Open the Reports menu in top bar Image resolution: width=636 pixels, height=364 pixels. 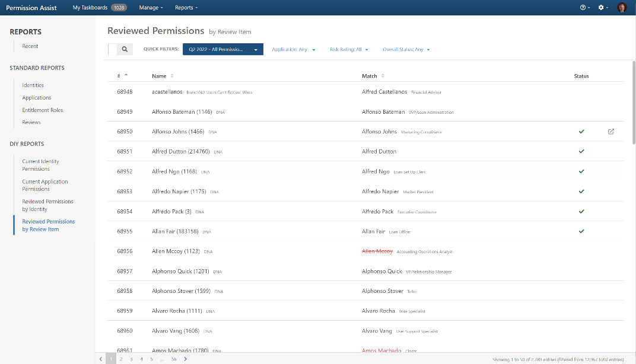(186, 8)
